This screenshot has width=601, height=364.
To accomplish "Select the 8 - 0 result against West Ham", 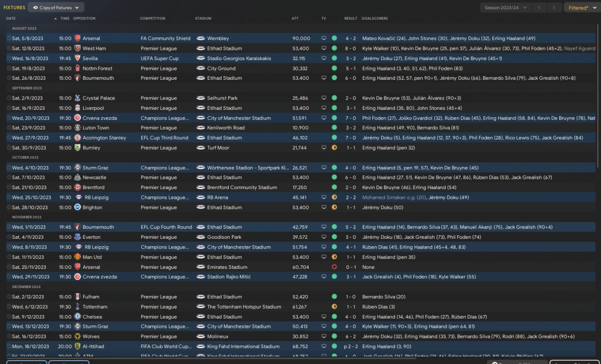I will pos(351,48).
